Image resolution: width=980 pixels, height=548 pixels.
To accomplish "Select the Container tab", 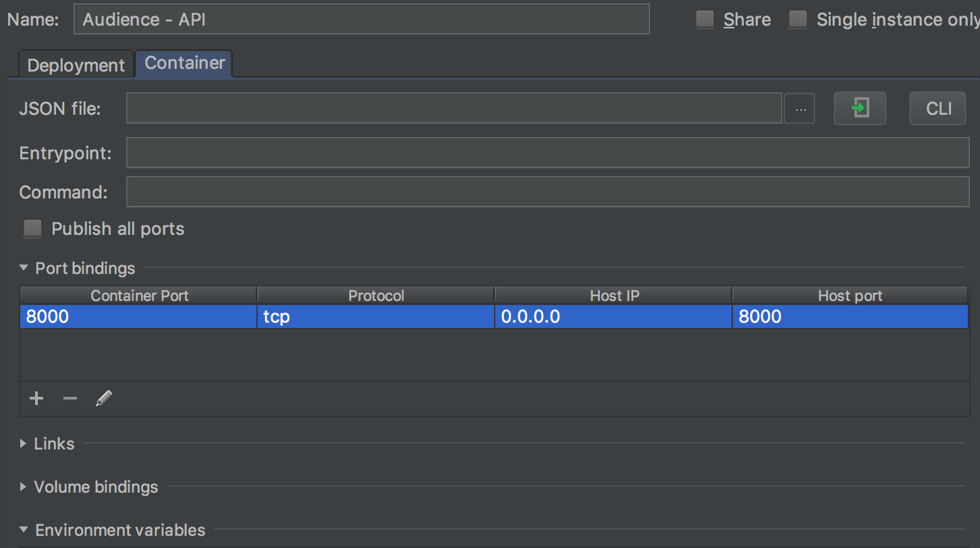I will pyautogui.click(x=184, y=63).
